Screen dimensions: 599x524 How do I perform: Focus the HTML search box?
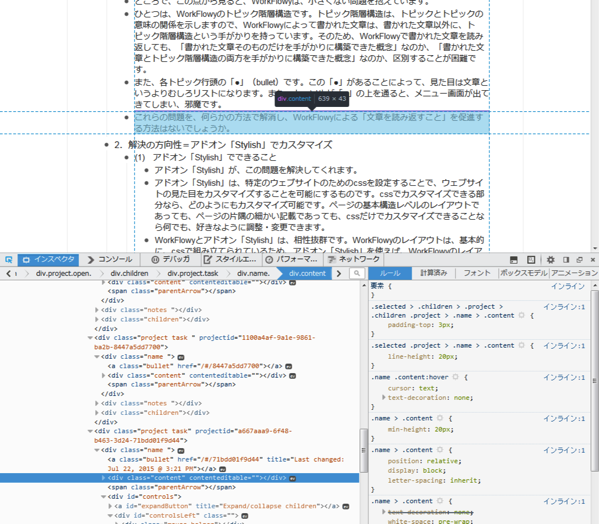click(356, 273)
